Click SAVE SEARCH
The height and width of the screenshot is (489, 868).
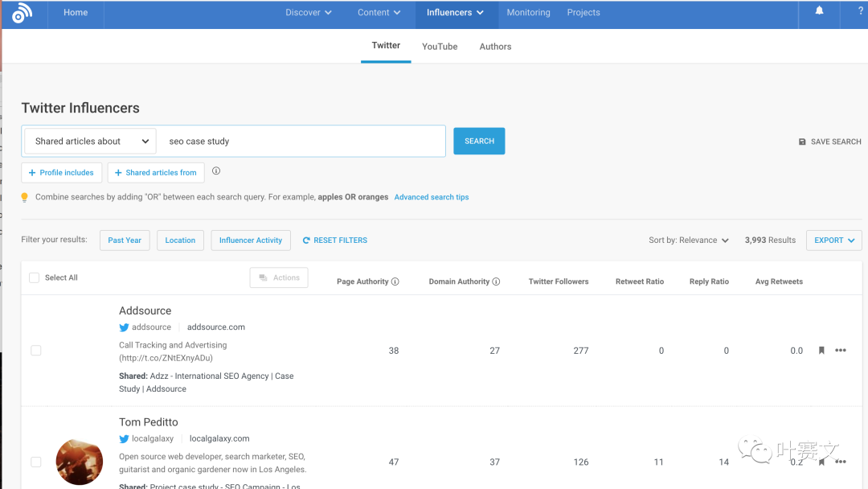[x=829, y=142]
